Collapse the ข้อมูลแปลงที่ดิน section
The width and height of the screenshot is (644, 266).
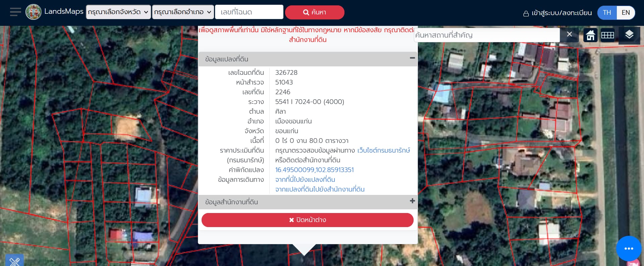click(x=412, y=58)
